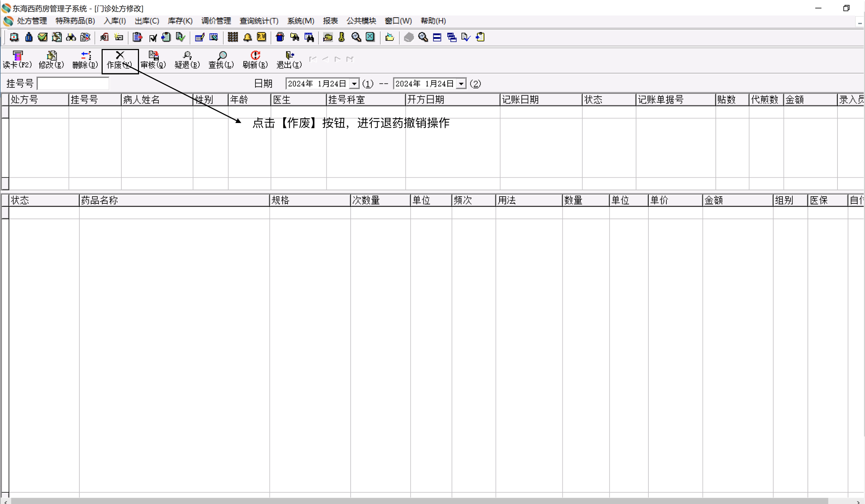The image size is (865, 504).
Task: Click the 查找(L) magnifier icon
Action: [221, 60]
